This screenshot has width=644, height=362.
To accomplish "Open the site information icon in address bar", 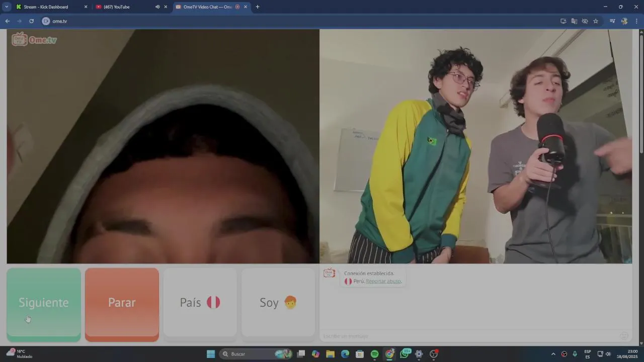I will click(x=46, y=21).
